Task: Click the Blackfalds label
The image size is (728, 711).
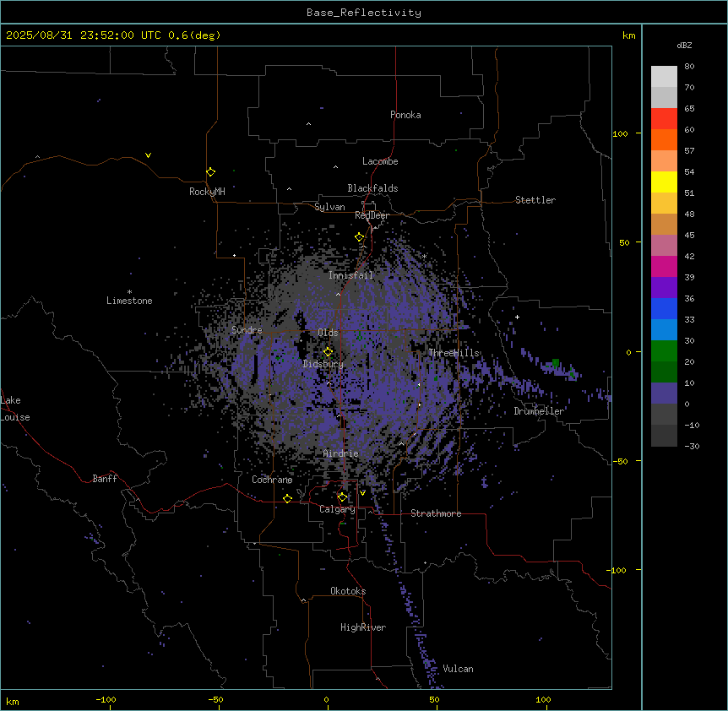Action: [x=372, y=188]
